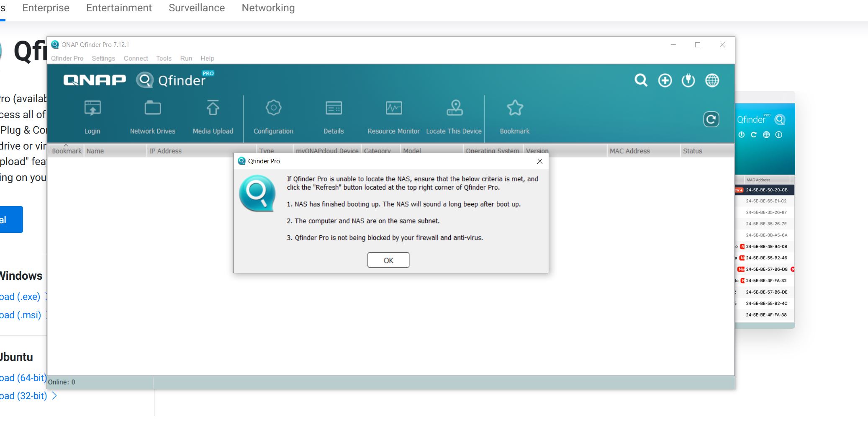868x436 pixels.
Task: Click the QNAP logo in header
Action: click(x=94, y=80)
